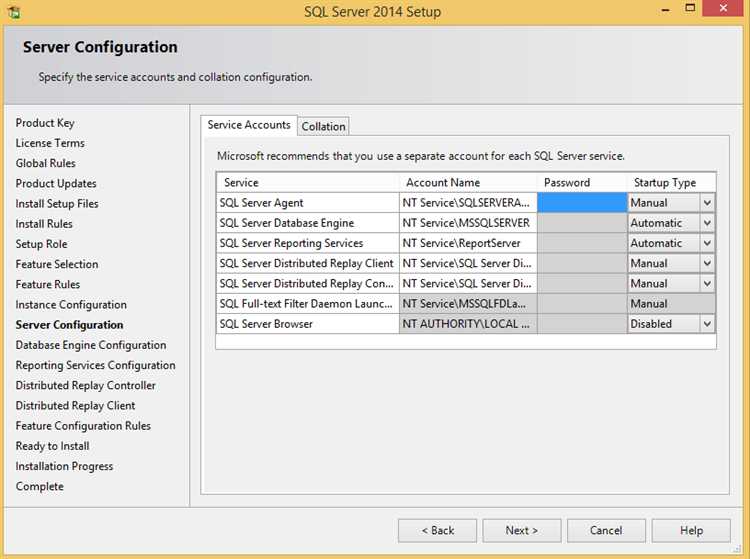This screenshot has width=750, height=559.
Task: Switch to the Collation tab
Action: pyautogui.click(x=323, y=126)
